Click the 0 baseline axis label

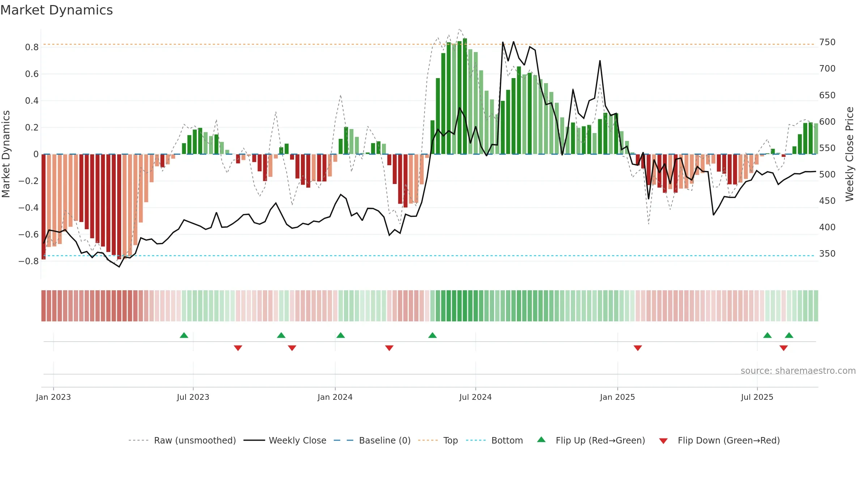point(36,154)
